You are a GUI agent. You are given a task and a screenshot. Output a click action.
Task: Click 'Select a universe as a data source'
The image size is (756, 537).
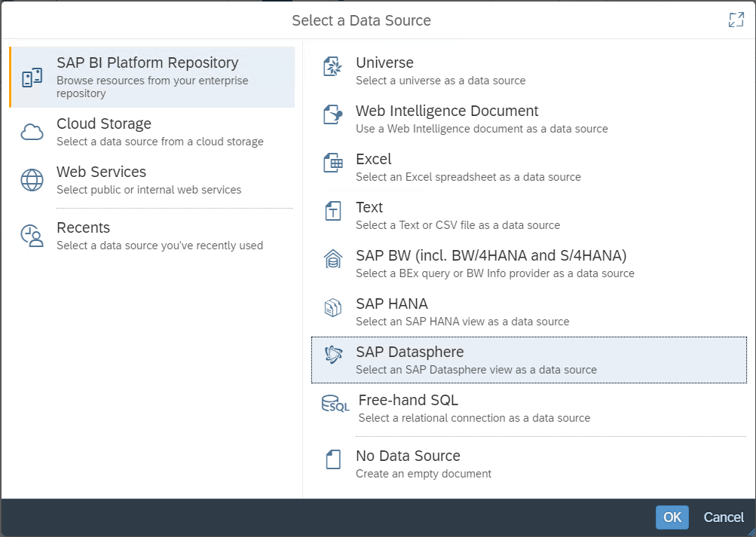tap(441, 81)
